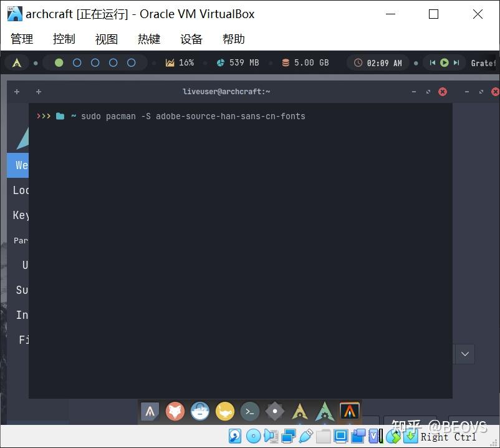
Task: Switch to the liveuser@archcraft terminal tab
Action: [x=226, y=91]
